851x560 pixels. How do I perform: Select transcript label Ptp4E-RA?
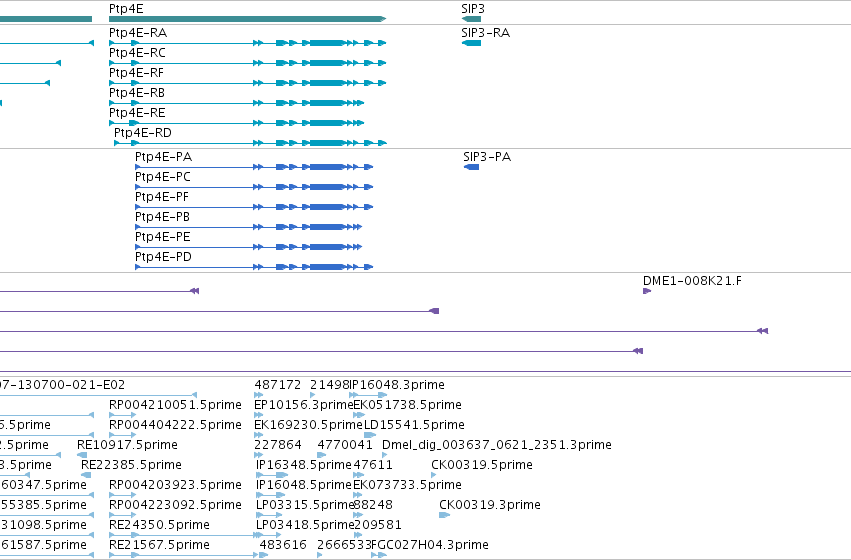tap(138, 33)
